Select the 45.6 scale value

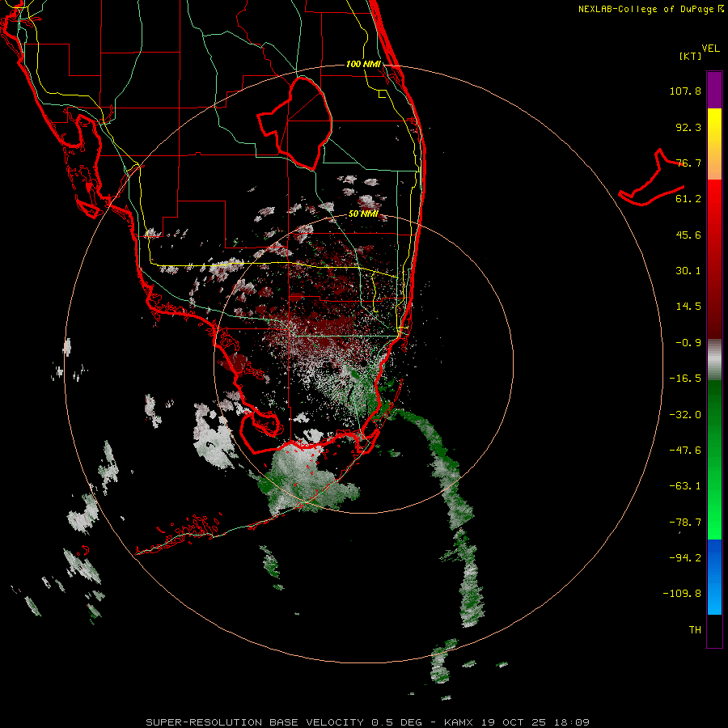tap(688, 235)
